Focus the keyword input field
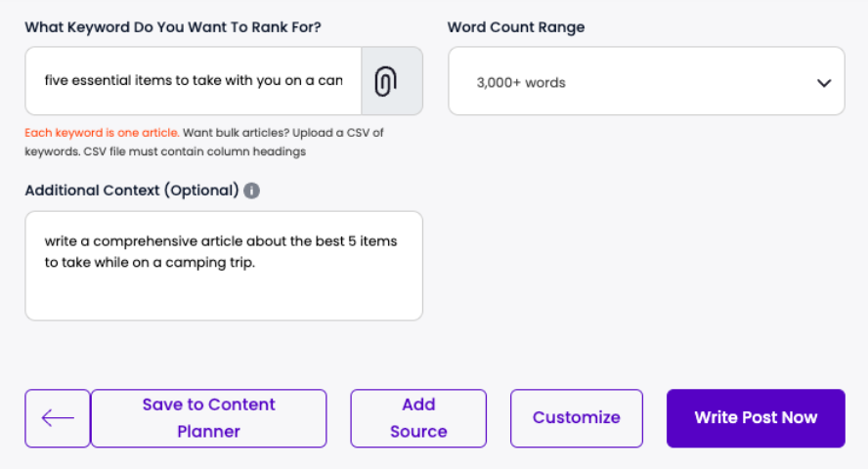This screenshot has height=469, width=868. coord(194,81)
